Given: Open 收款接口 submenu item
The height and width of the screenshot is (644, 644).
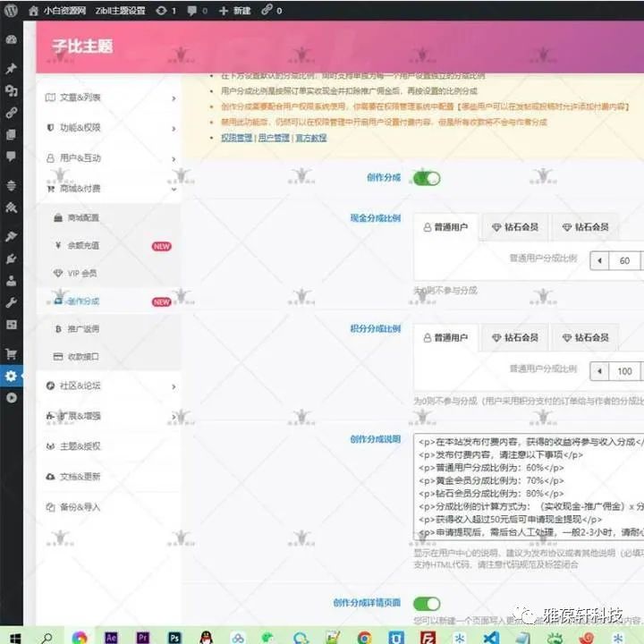Looking at the screenshot, I should [x=109, y=357].
